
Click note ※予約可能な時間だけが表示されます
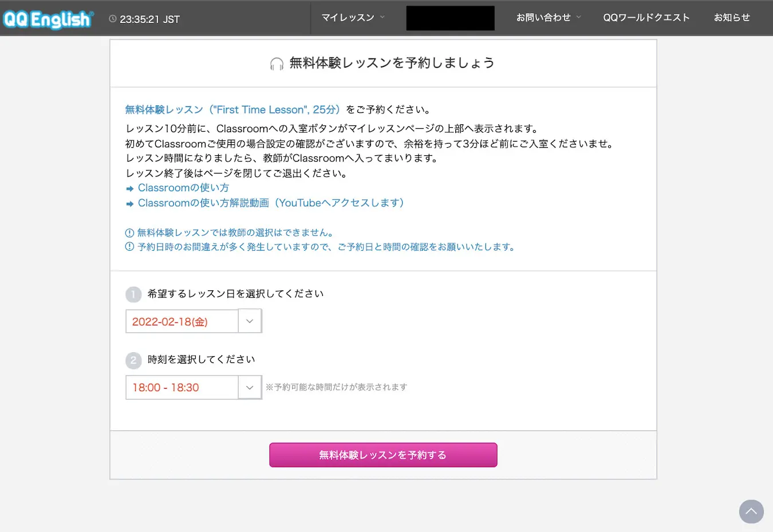pyautogui.click(x=336, y=387)
